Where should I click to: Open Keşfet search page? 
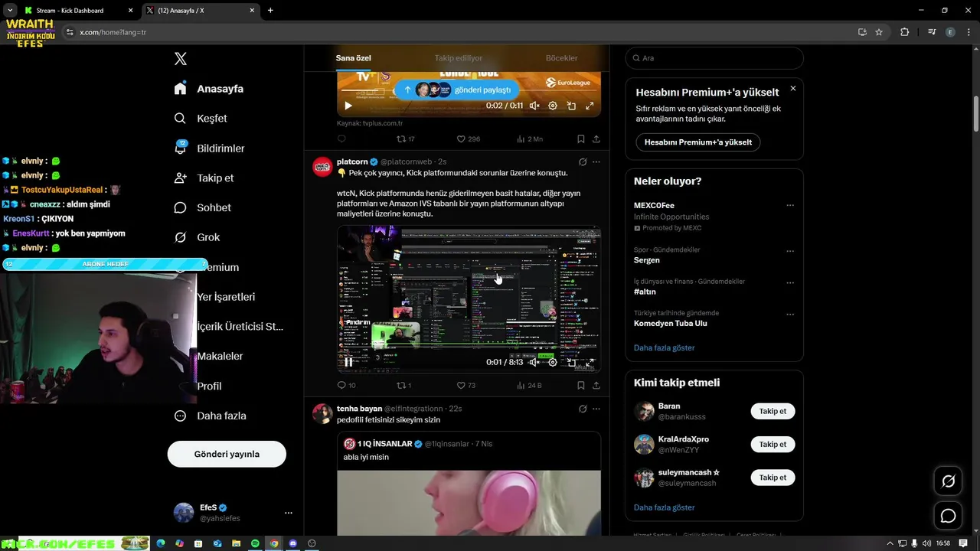pyautogui.click(x=201, y=119)
